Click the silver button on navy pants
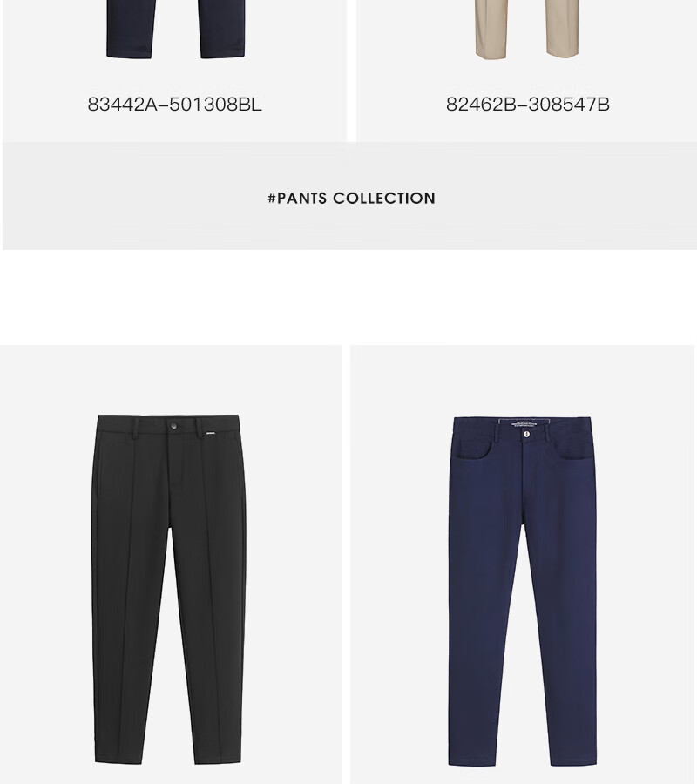 point(526,435)
